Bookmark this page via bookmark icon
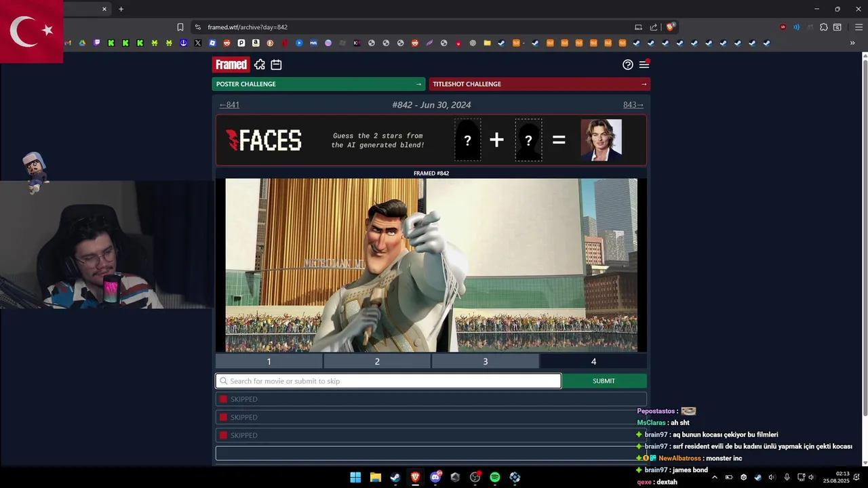 click(180, 27)
